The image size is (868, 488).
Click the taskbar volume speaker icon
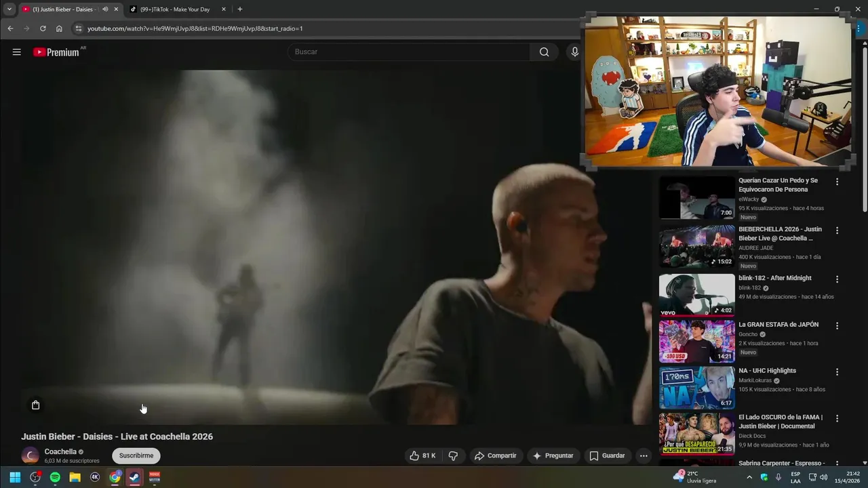coord(823,477)
